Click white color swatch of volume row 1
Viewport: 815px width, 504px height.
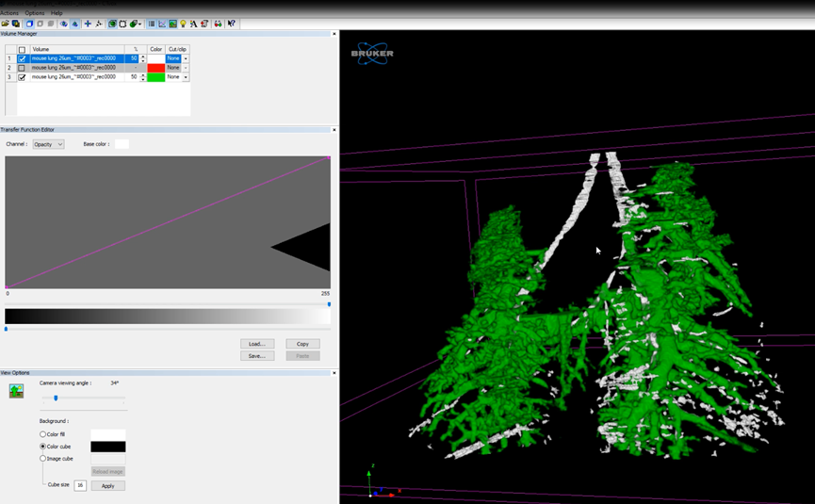tap(155, 58)
